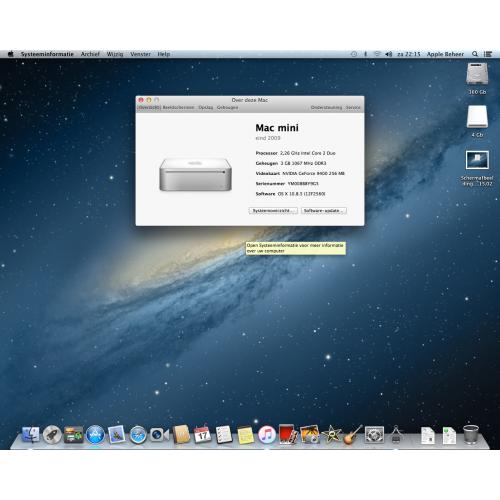This screenshot has width=500, height=500.
Task: Open the Mail stamp icon in Dock
Action: pos(116,435)
